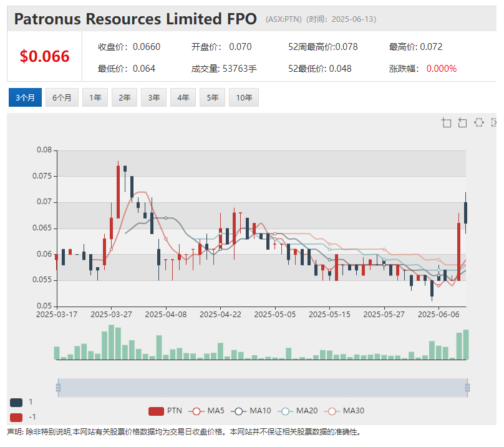504x447 pixels.
Task: Click the left handle of the zoom slider
Action: coord(58,388)
